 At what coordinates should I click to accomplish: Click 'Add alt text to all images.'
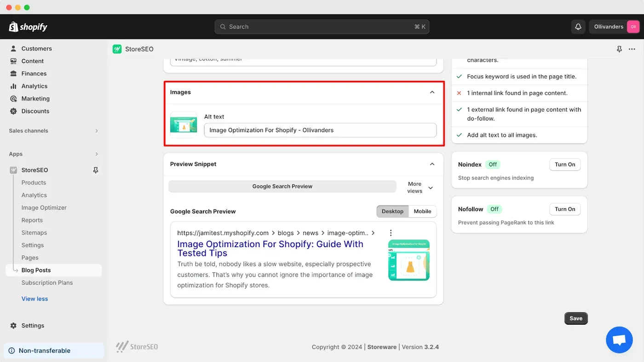coord(502,135)
